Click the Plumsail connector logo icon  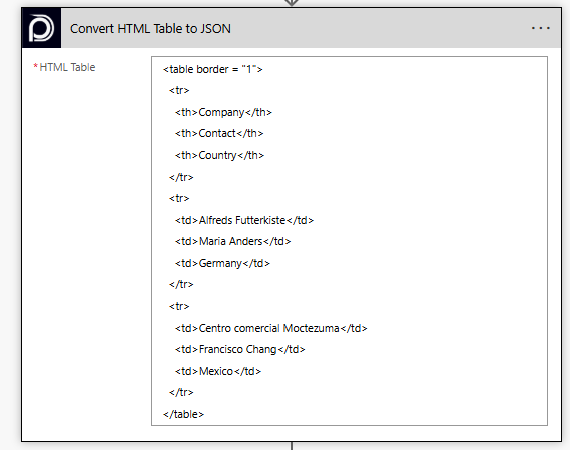coord(41,28)
